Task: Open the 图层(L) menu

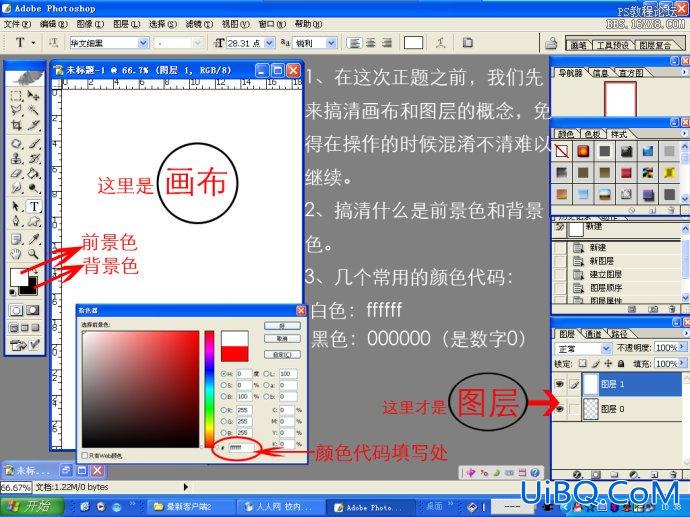Action: point(126,24)
